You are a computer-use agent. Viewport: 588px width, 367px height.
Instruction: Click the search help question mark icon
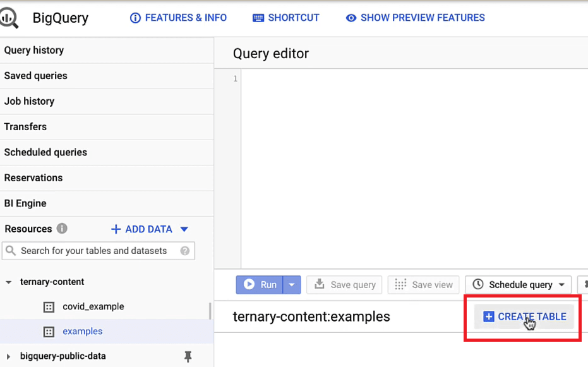(x=185, y=251)
